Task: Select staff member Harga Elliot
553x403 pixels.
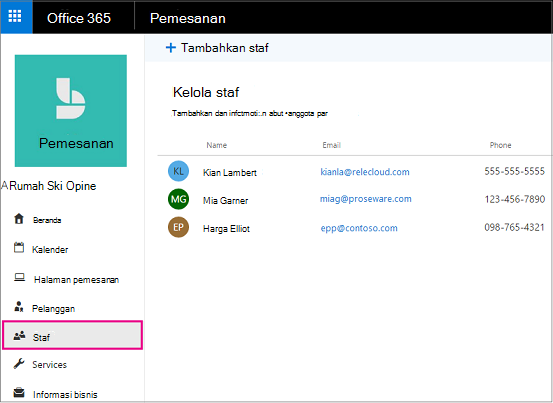Action: [226, 229]
